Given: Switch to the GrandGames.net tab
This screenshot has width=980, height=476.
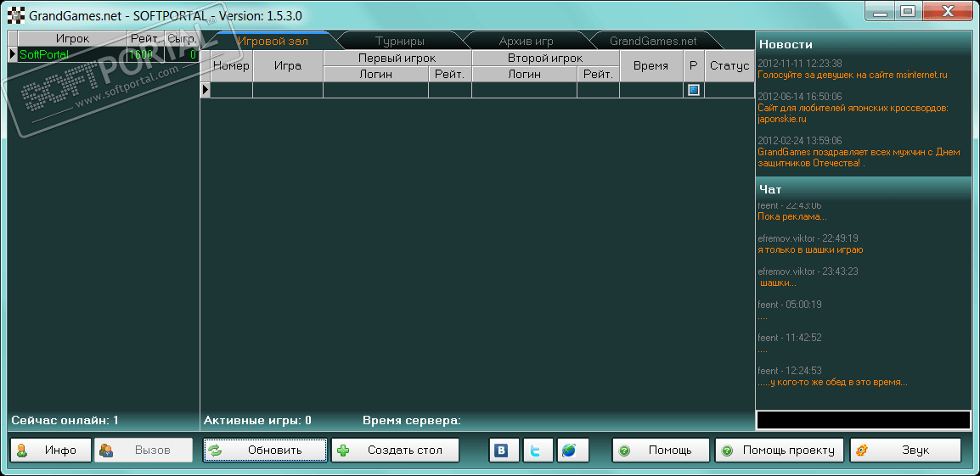Looking at the screenshot, I should 653,42.
